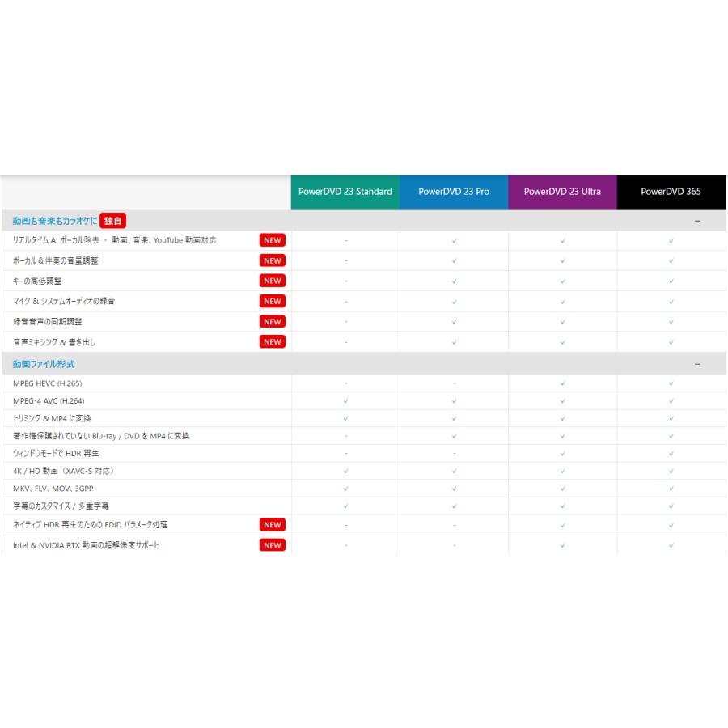Select the PowerDVD 23 Pro column header
728x728 pixels.
pos(454,192)
